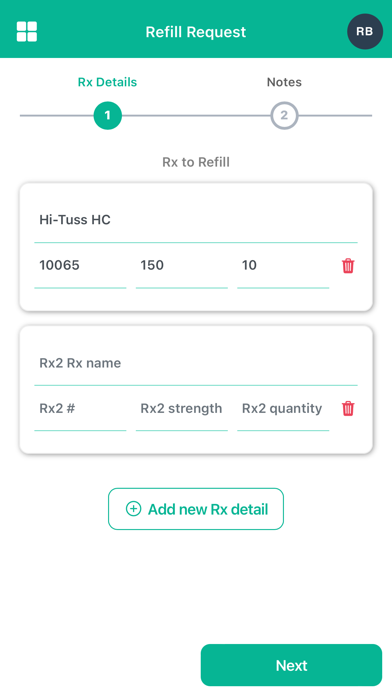Delete the Rx2 entry with trash icon
392x696 pixels.
[348, 408]
